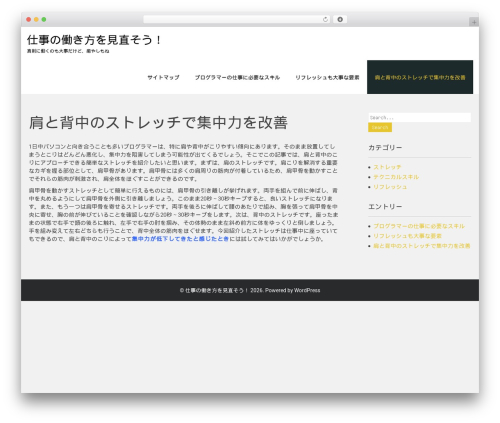This screenshot has width=500, height=423.
Task: Open the サイトマップ menu item
Action: click(x=163, y=77)
